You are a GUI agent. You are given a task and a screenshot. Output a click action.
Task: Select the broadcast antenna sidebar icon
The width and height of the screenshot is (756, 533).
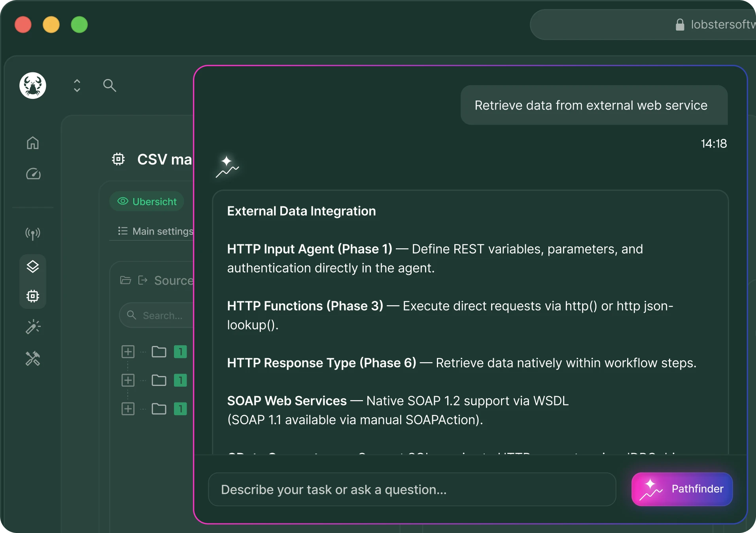click(33, 233)
